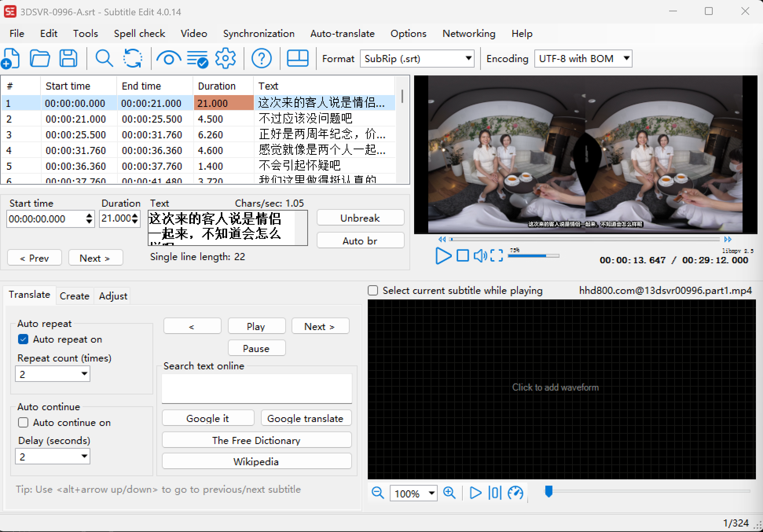Select row with text 不过应该没问题吧

tap(198, 119)
